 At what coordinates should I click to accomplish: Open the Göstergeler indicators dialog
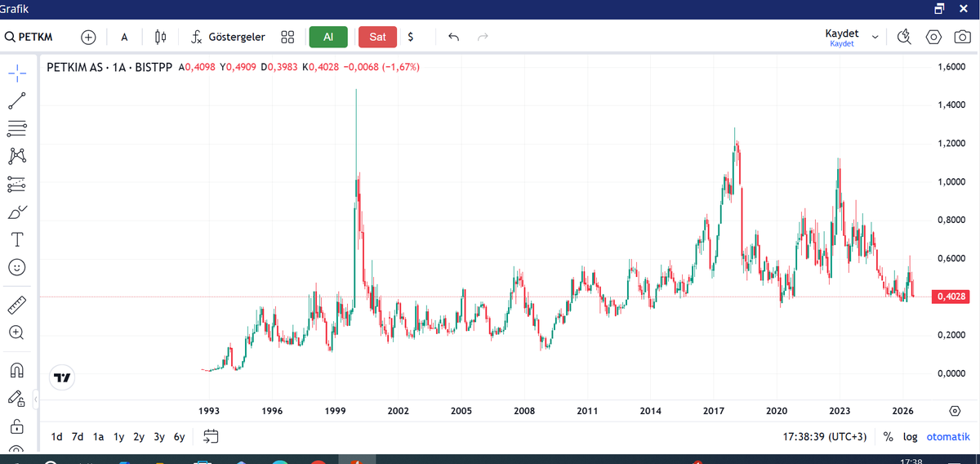tap(237, 37)
